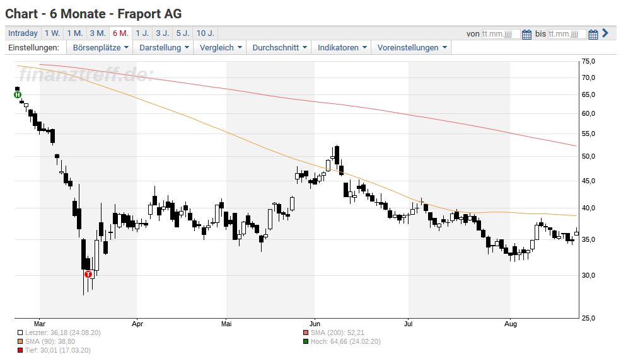621x364 pixels.
Task: Click the red T low marker on chart
Action: [88, 274]
